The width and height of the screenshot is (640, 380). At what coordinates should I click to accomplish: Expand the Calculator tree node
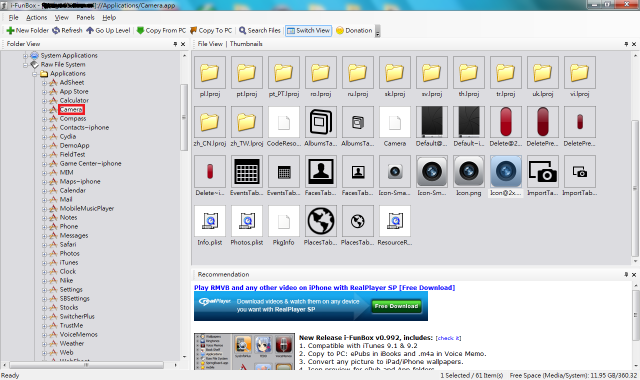pyautogui.click(x=44, y=101)
